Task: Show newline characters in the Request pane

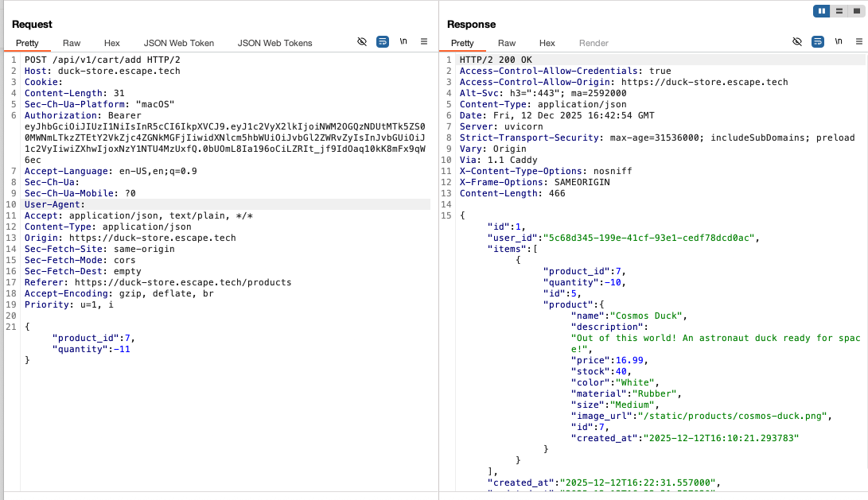Action: [403, 41]
